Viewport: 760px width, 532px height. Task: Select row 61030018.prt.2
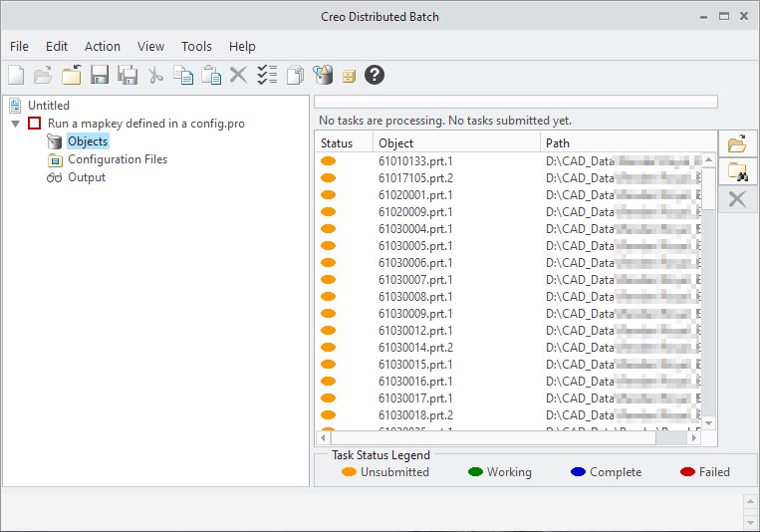(x=508, y=415)
